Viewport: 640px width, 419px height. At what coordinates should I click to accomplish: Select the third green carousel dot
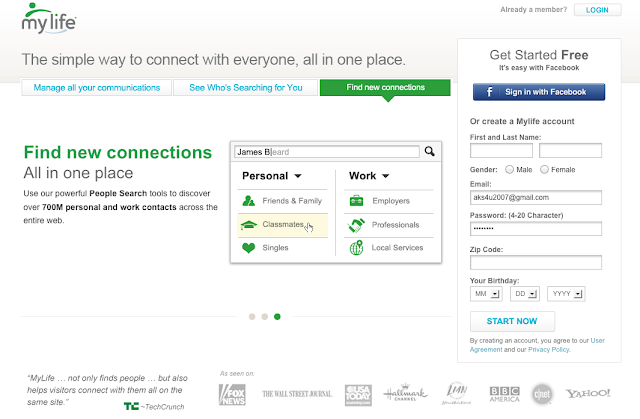coord(277,317)
